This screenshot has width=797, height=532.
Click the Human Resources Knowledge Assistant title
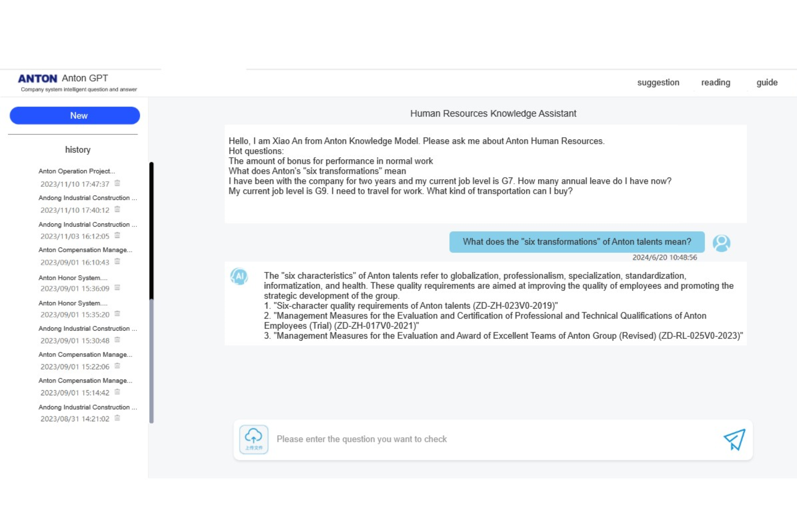(493, 113)
